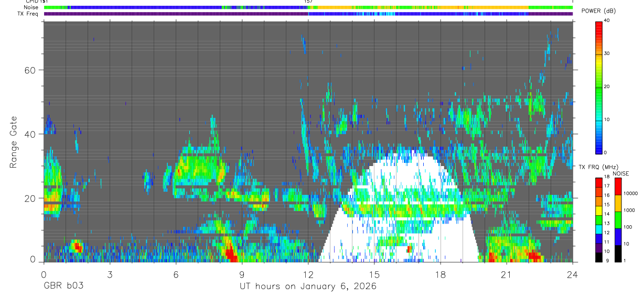This screenshot has height=297, width=644.
Task: Click the 20 label on the power scale
Action: pos(607,87)
